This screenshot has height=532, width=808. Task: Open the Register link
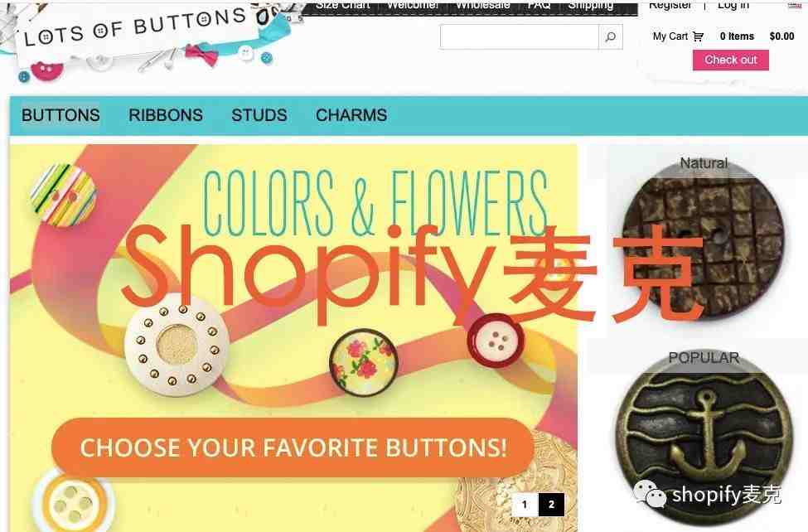pos(670,5)
